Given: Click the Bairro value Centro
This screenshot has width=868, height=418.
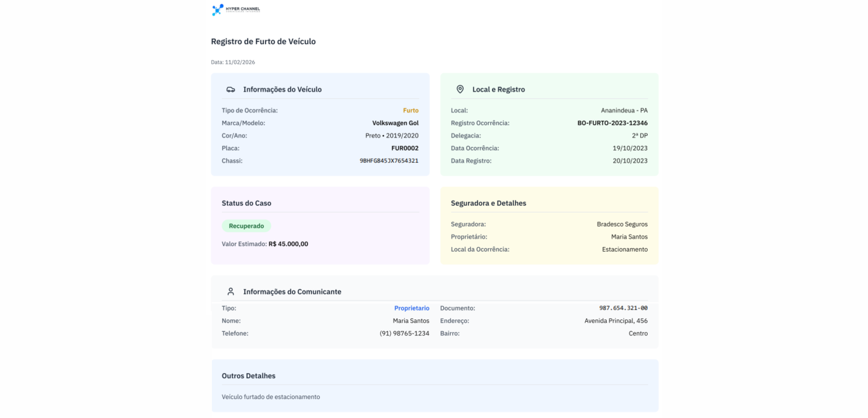Looking at the screenshot, I should pyautogui.click(x=638, y=333).
